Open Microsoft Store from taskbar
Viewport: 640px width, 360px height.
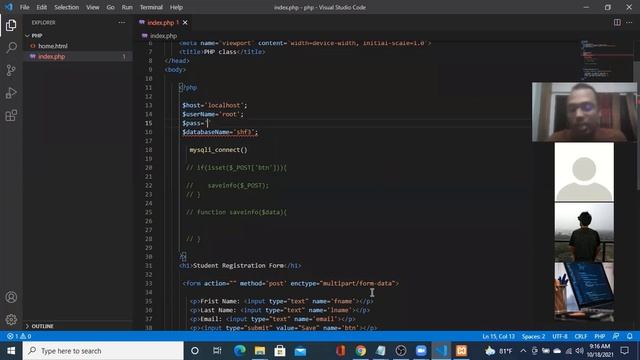(x=280, y=351)
